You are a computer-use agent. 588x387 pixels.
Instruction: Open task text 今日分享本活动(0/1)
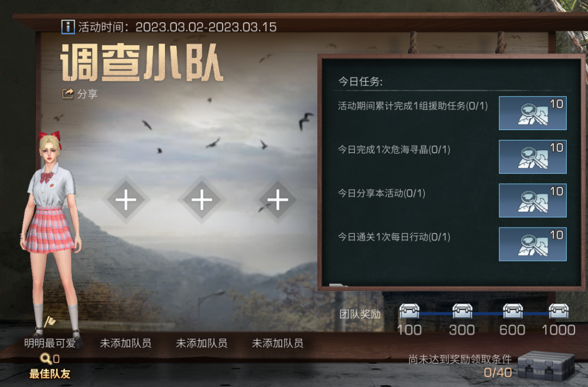point(381,193)
